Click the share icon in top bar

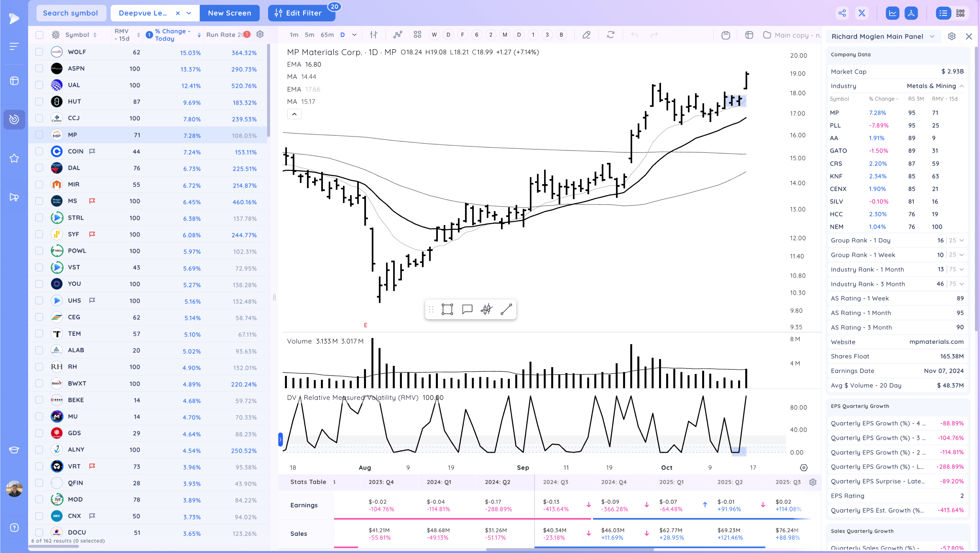coord(842,13)
